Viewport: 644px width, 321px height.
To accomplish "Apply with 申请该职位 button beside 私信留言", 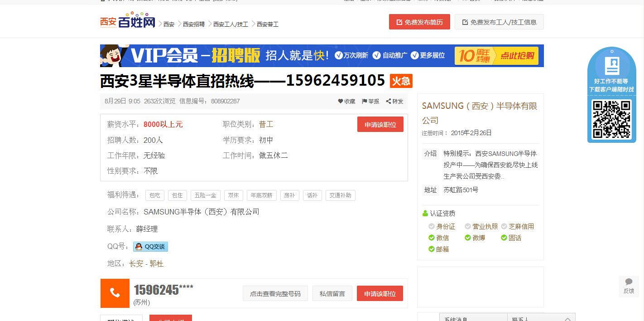I will pyautogui.click(x=380, y=293).
